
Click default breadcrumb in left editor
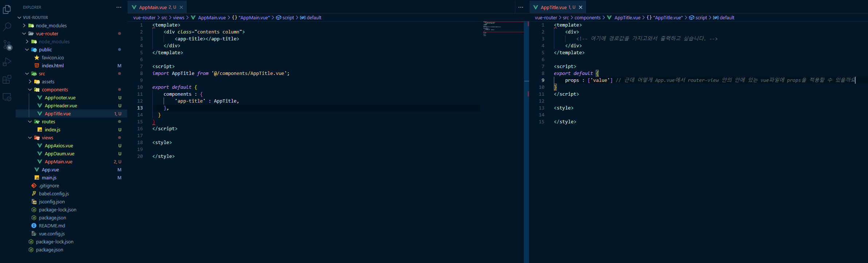click(311, 17)
